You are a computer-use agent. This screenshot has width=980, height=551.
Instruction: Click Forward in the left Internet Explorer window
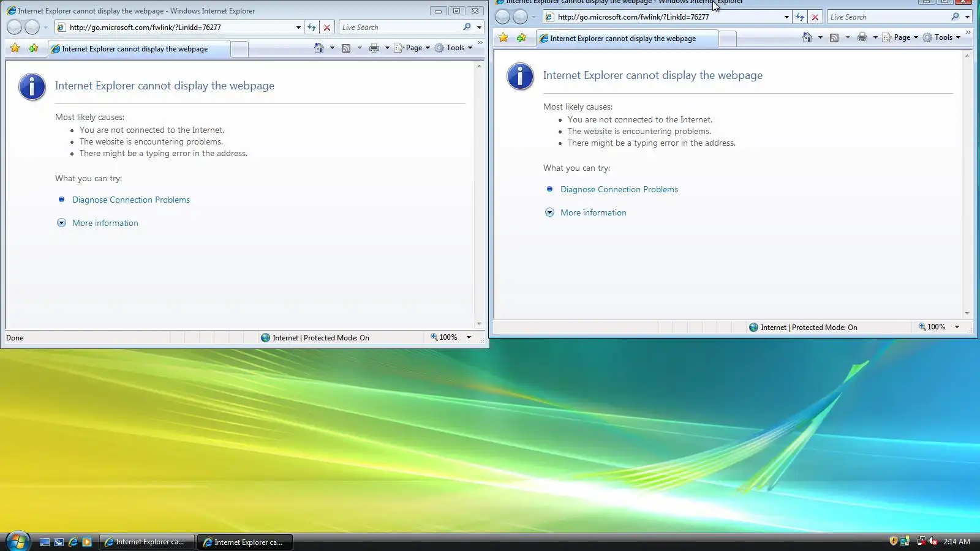32,27
